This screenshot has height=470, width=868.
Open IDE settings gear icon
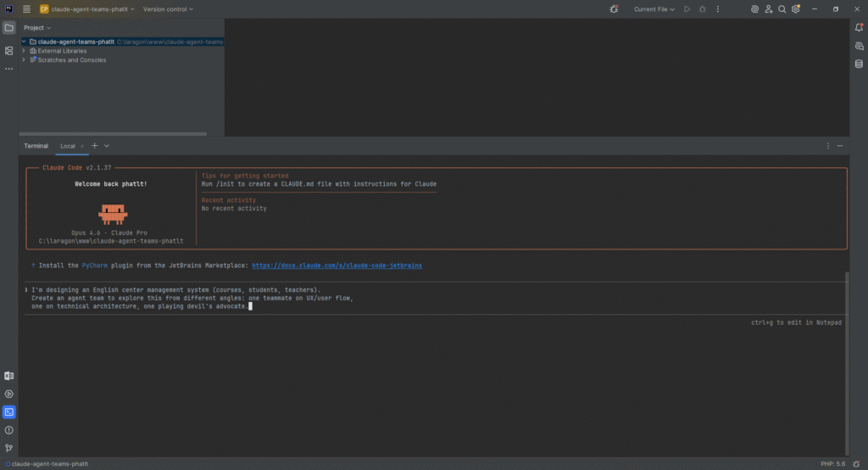[795, 9]
